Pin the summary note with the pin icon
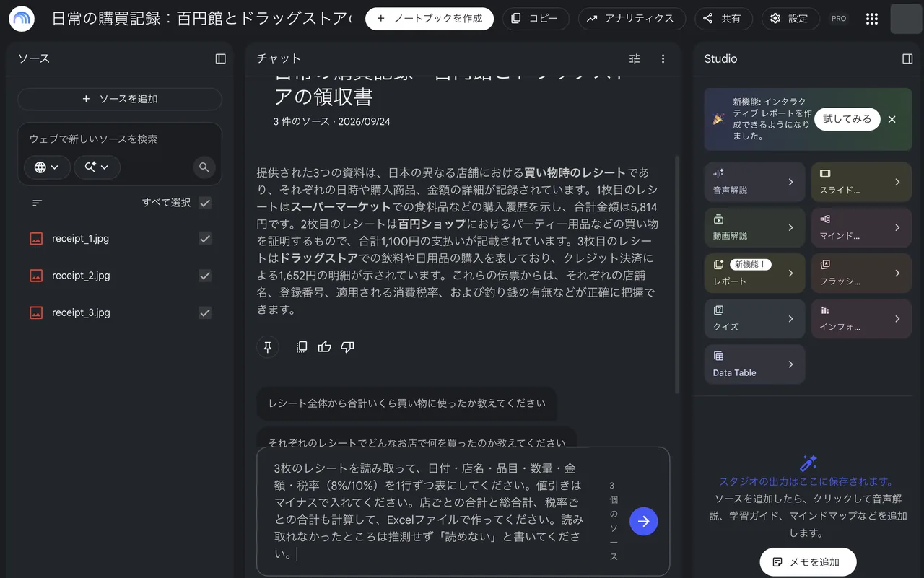 (x=268, y=347)
